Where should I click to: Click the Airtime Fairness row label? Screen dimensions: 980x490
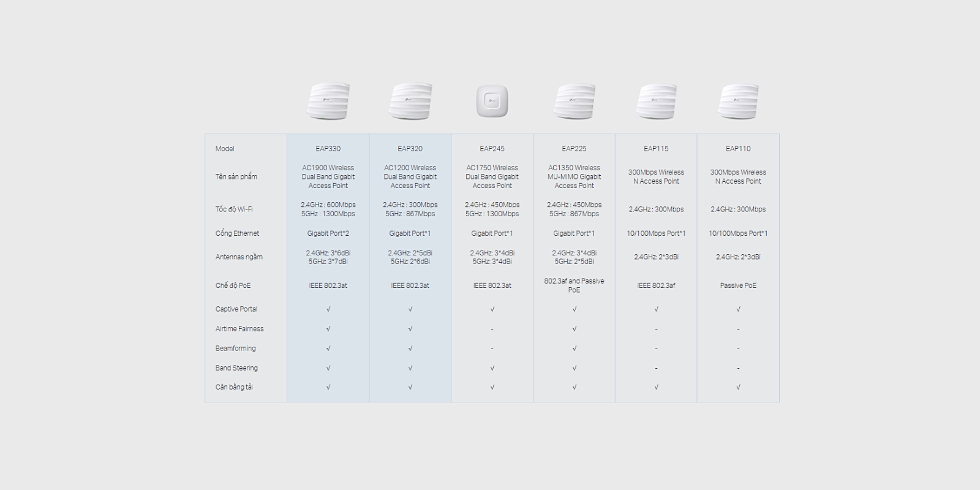coord(239,329)
